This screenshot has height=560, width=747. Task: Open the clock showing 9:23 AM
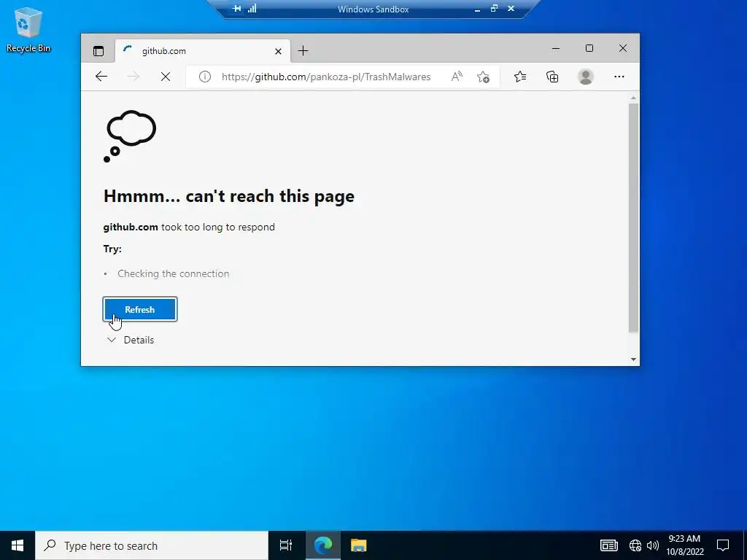(684, 545)
